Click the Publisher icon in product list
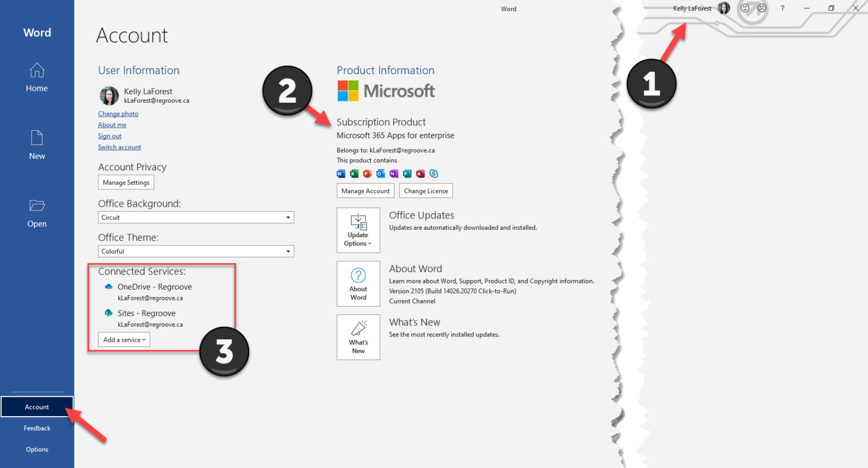868x468 pixels. [x=407, y=173]
